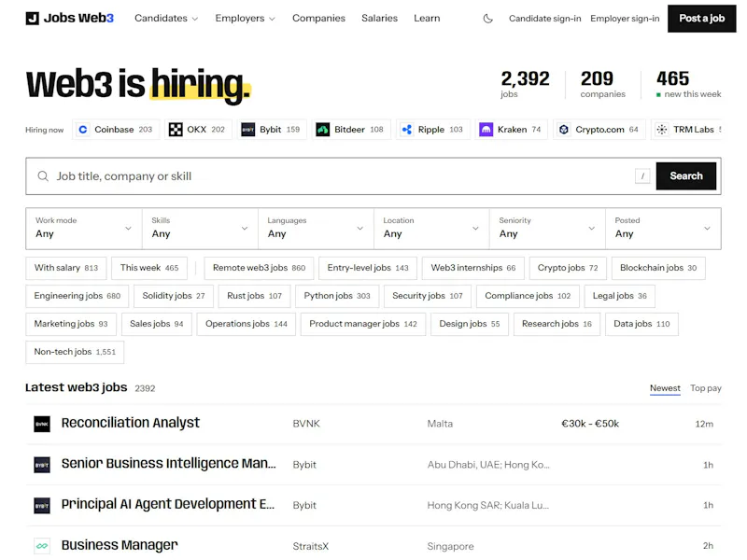The image size is (747, 560).
Task: Select Product manager jobs chip
Action: [x=363, y=324]
